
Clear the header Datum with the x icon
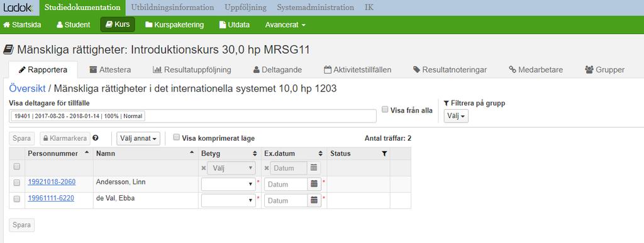pyautogui.click(x=267, y=168)
